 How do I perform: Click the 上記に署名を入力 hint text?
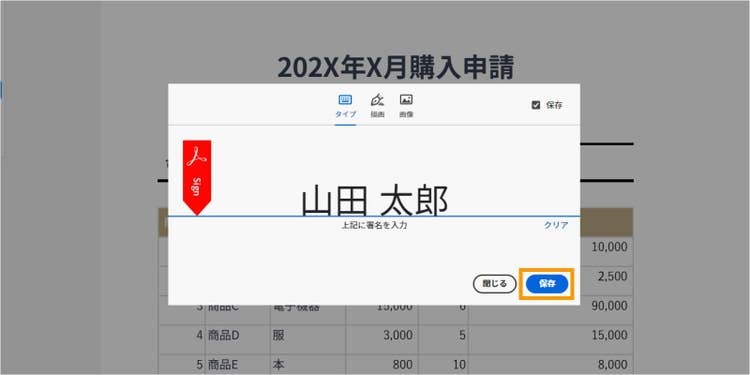pos(374,225)
